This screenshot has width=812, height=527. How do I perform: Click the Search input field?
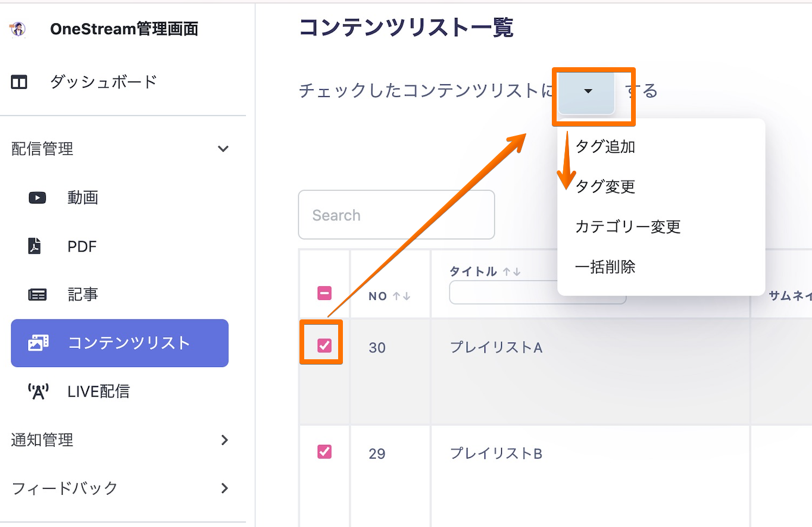pos(396,215)
